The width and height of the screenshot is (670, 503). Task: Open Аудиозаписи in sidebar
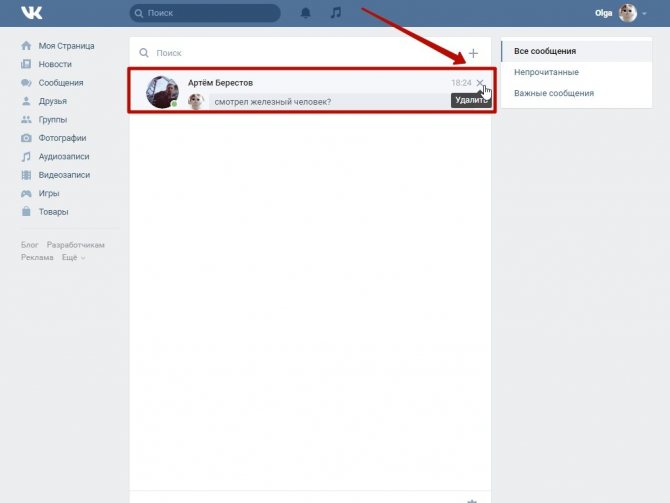(64, 156)
